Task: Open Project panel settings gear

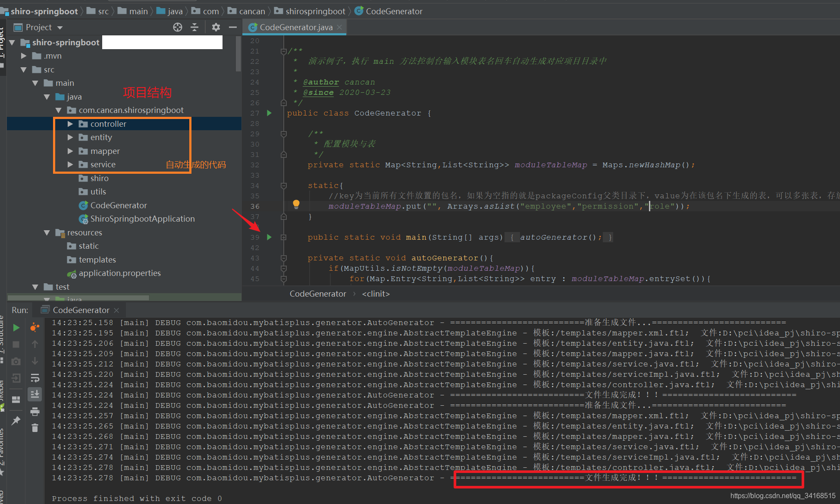Action: click(216, 27)
